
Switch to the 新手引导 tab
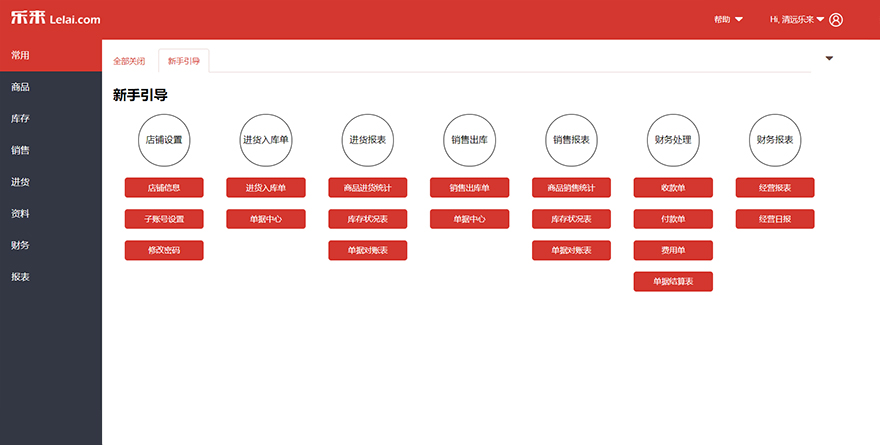(184, 61)
